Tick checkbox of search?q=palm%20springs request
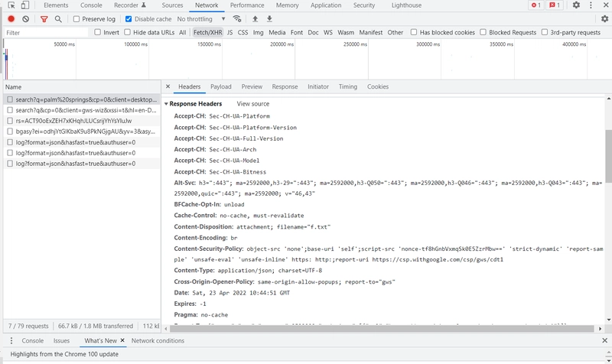This screenshot has width=612, height=364. coord(10,99)
